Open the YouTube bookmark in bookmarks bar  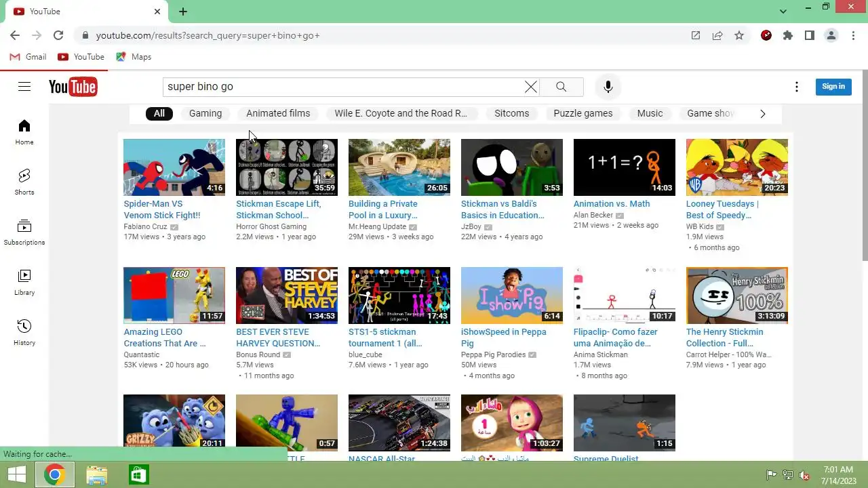81,57
